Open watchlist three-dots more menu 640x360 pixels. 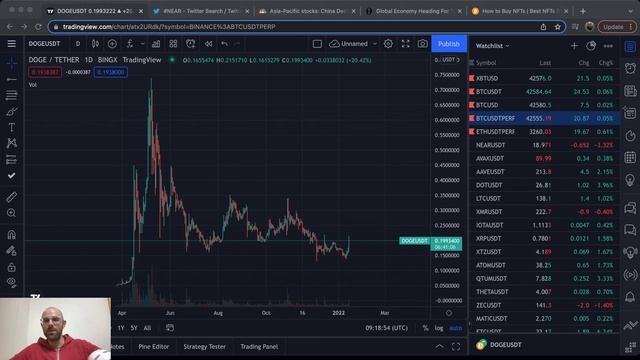(608, 46)
